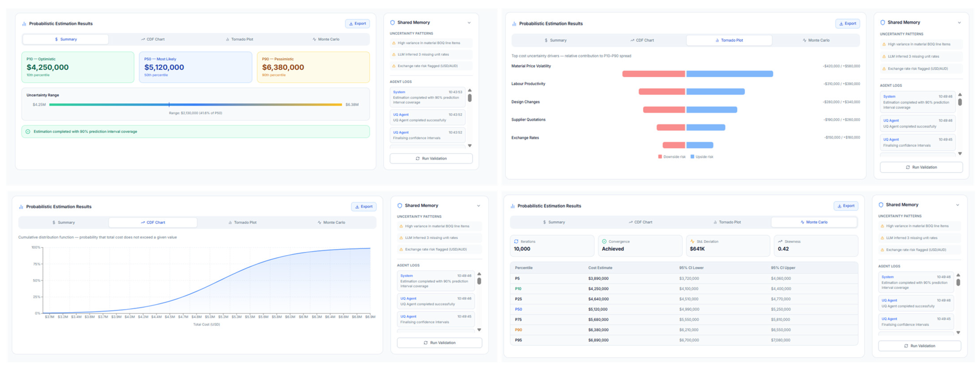
Task: Click the P50 Most Likely $5,120,000 card
Action: click(x=196, y=67)
